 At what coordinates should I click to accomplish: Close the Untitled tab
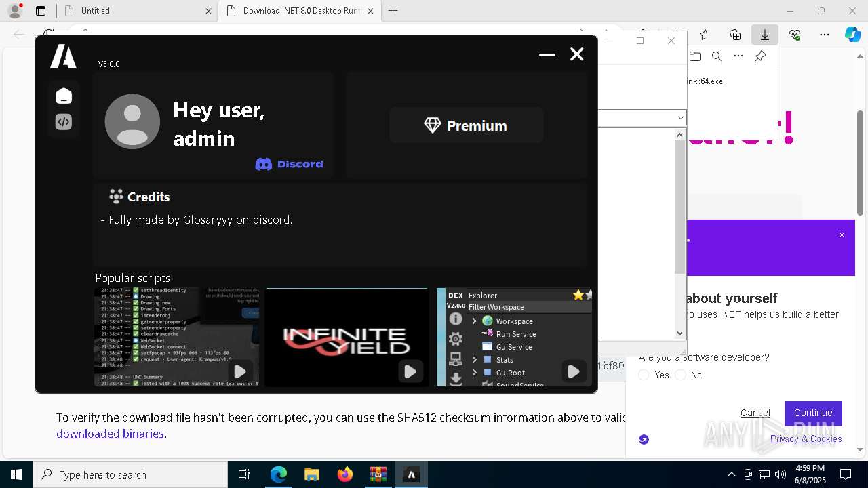pos(208,11)
